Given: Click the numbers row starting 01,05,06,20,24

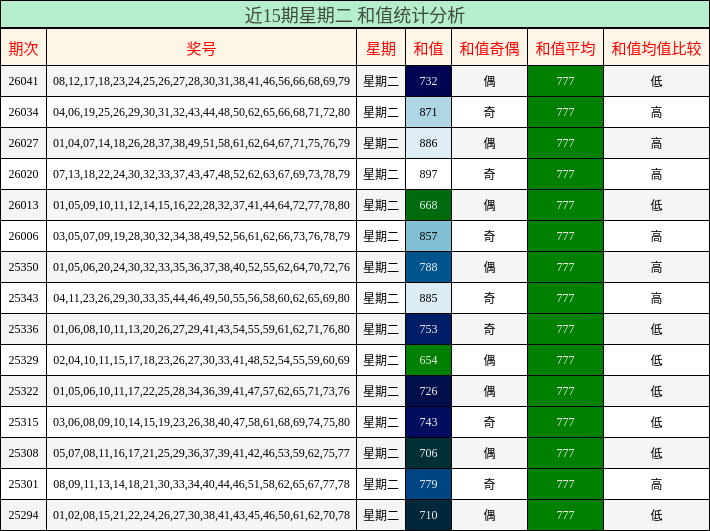Looking at the screenshot, I should 201,267.
